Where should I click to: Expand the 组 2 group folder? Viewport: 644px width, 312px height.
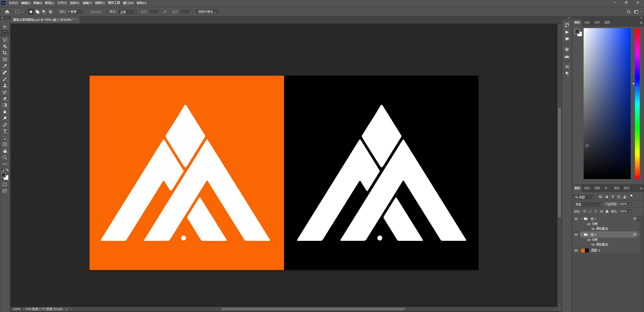point(582,235)
